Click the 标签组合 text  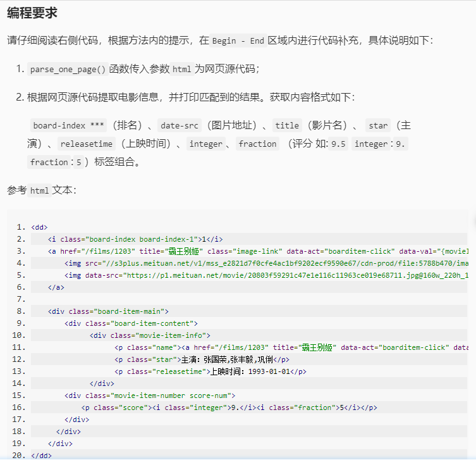click(117, 162)
